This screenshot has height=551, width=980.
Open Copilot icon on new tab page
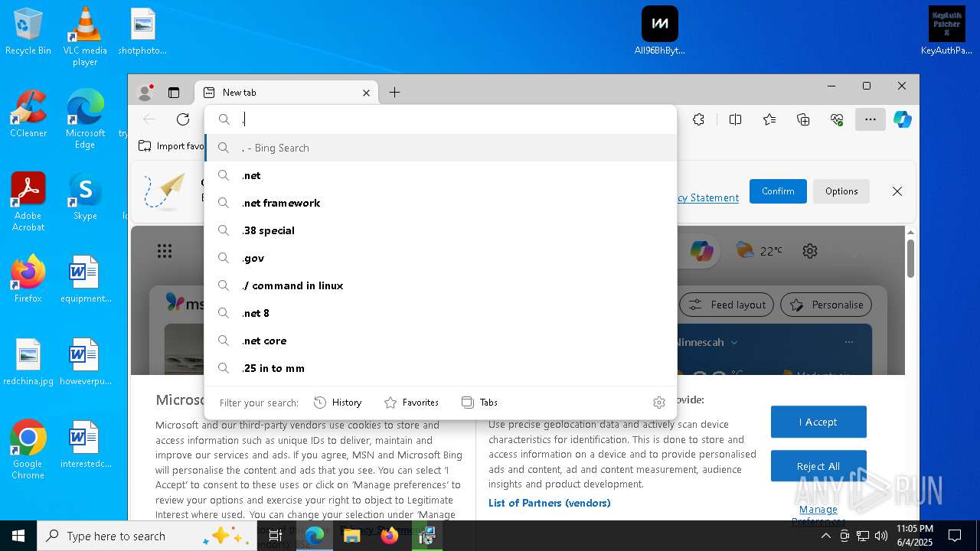pyautogui.click(x=701, y=250)
